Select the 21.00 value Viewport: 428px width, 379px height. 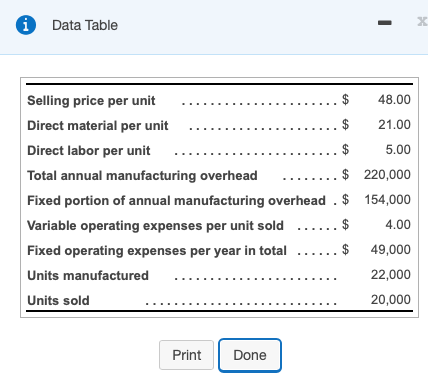coord(394,124)
